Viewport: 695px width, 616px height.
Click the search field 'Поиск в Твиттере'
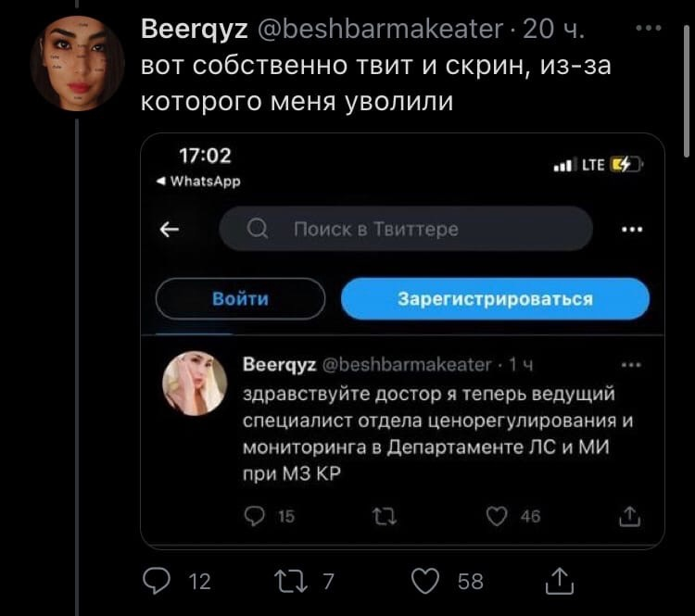pyautogui.click(x=405, y=229)
